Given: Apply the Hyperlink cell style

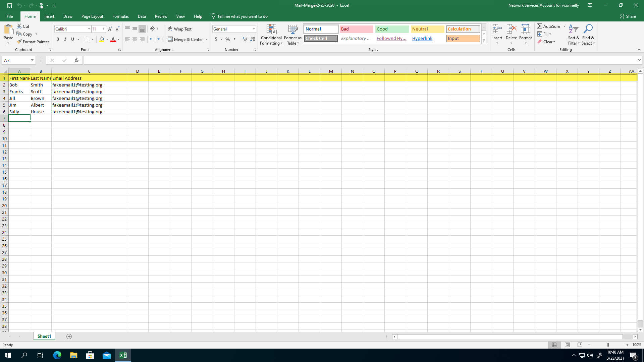Looking at the screenshot, I should [x=422, y=39].
